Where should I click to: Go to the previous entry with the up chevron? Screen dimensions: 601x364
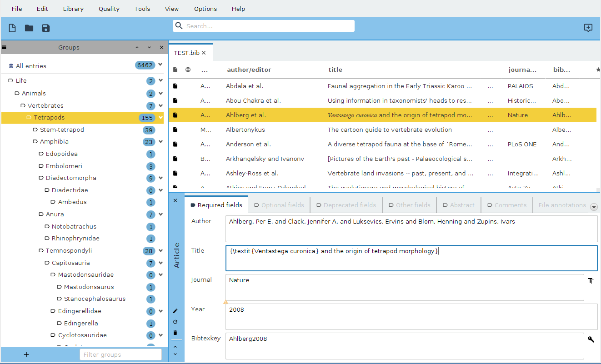coord(175,346)
